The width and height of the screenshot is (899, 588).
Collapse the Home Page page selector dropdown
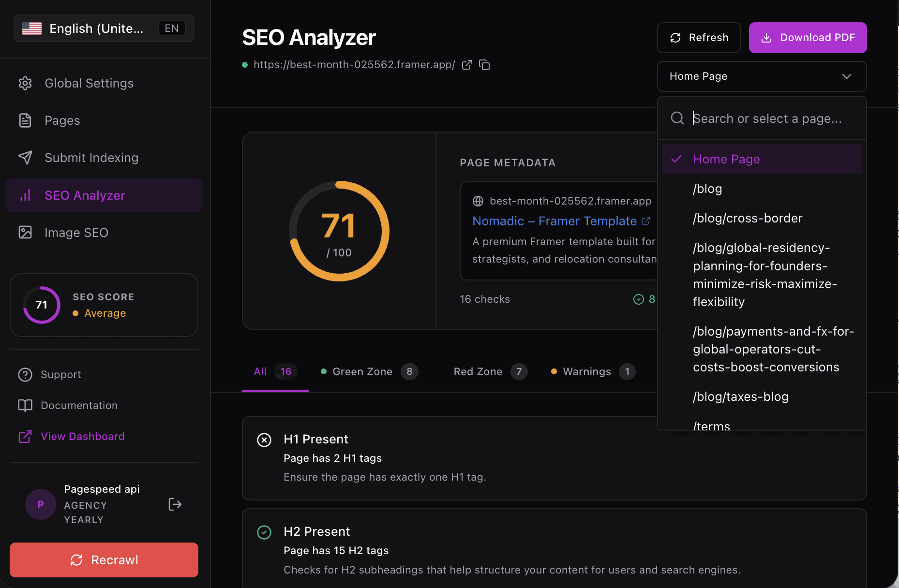coord(762,76)
